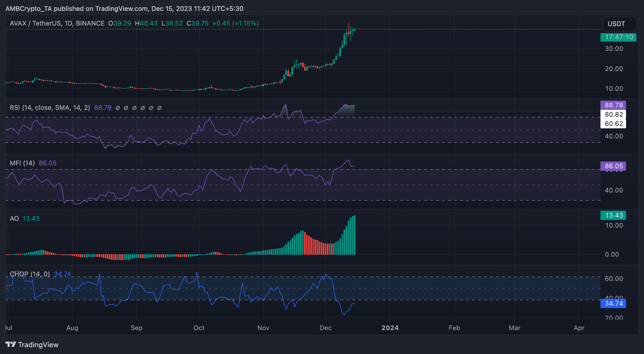
Task: Click the L38.52 low price value
Action: click(x=172, y=23)
